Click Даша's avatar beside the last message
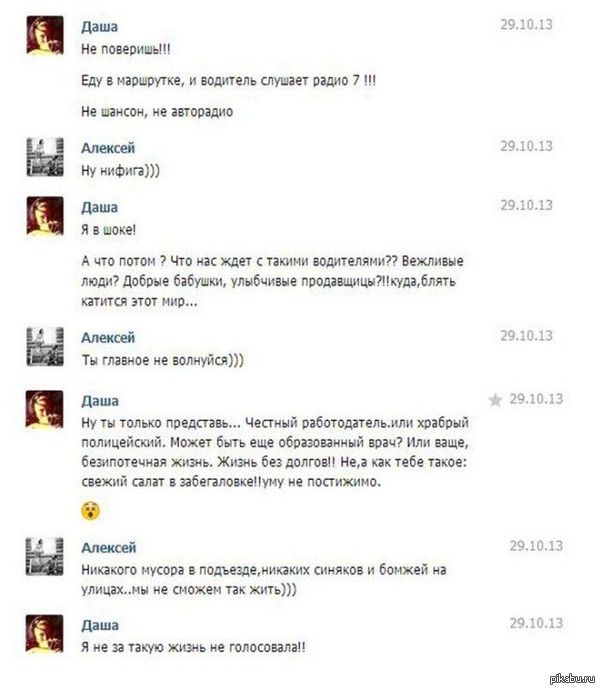 point(44,634)
